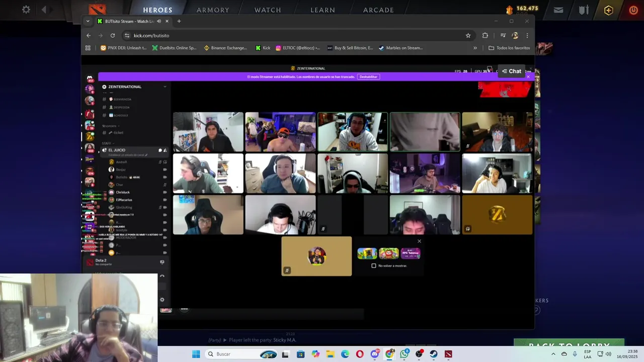Go back in Chrome browser
644x362 pixels.
pos(89,35)
